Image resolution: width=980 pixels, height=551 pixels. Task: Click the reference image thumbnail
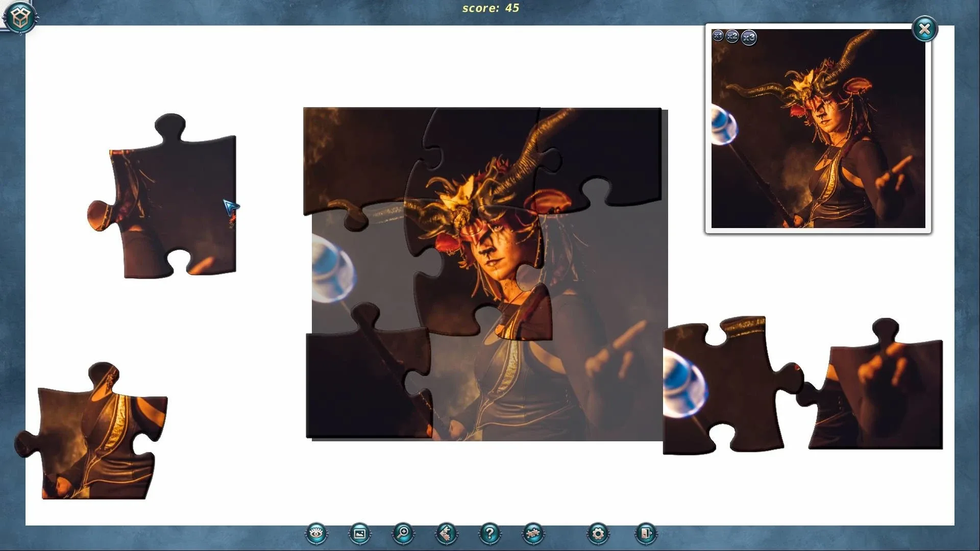click(x=818, y=133)
